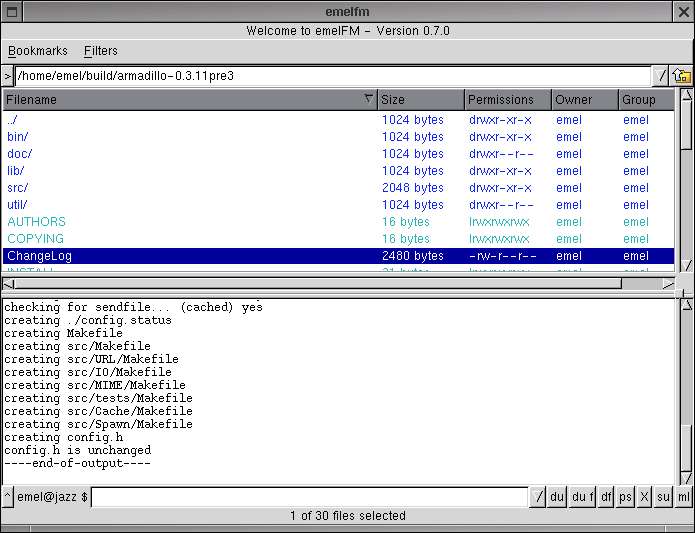Click horizontal scrollbar right arrow

coord(668,284)
